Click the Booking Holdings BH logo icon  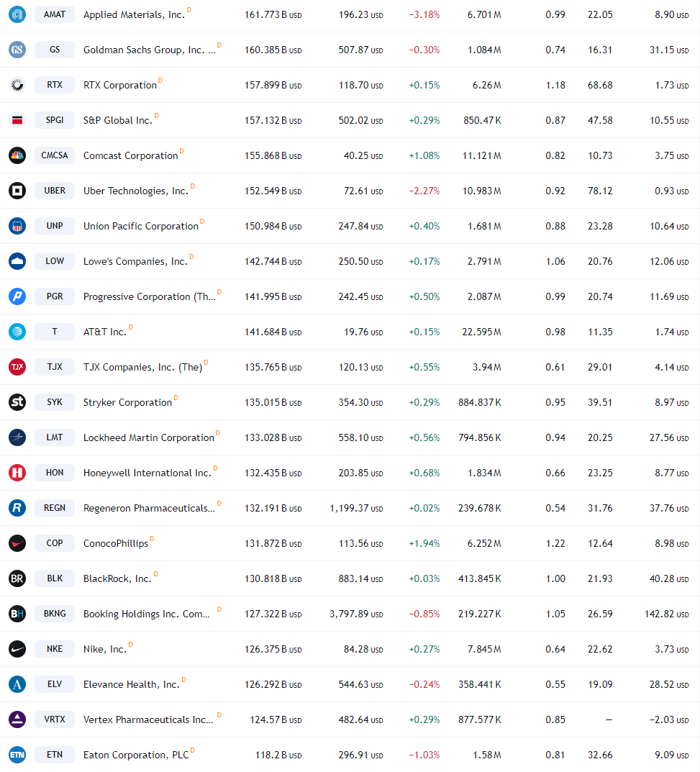tap(17, 614)
